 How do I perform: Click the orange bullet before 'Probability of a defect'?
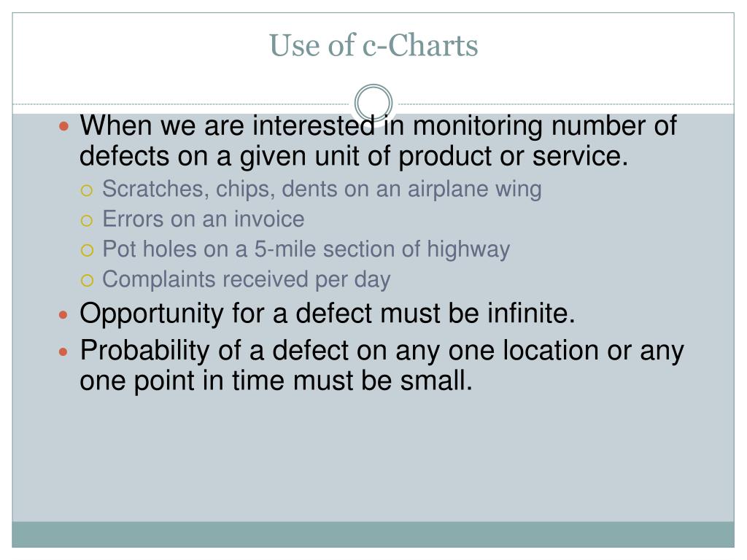[x=64, y=352]
